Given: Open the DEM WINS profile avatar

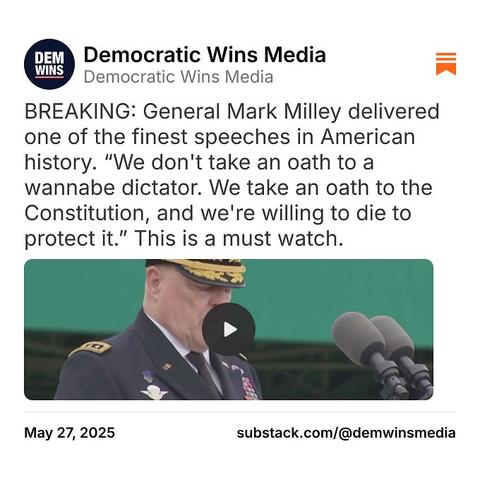Looking at the screenshot, I should point(49,64).
